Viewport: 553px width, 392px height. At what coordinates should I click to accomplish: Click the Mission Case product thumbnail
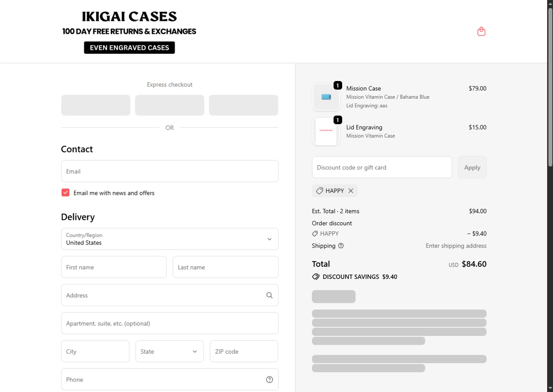click(x=326, y=97)
